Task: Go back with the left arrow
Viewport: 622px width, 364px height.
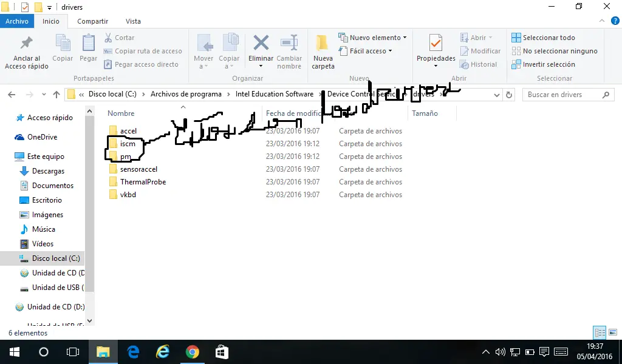Action: click(x=12, y=95)
